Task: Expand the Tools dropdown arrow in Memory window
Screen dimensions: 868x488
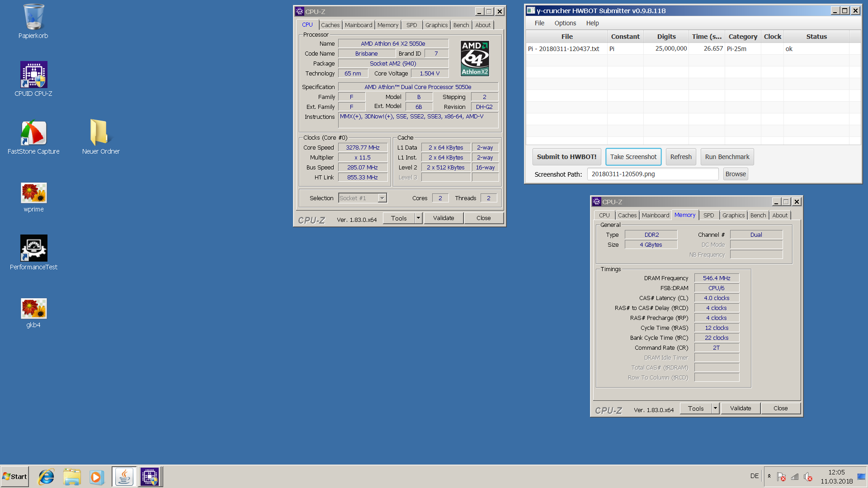Action: pyautogui.click(x=715, y=408)
